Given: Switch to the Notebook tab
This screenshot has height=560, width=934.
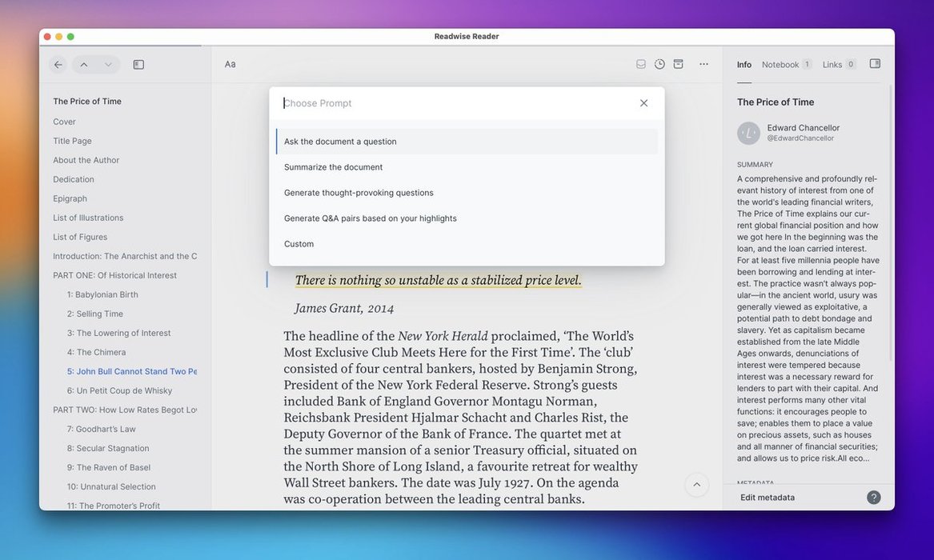Looking at the screenshot, I should tap(786, 65).
